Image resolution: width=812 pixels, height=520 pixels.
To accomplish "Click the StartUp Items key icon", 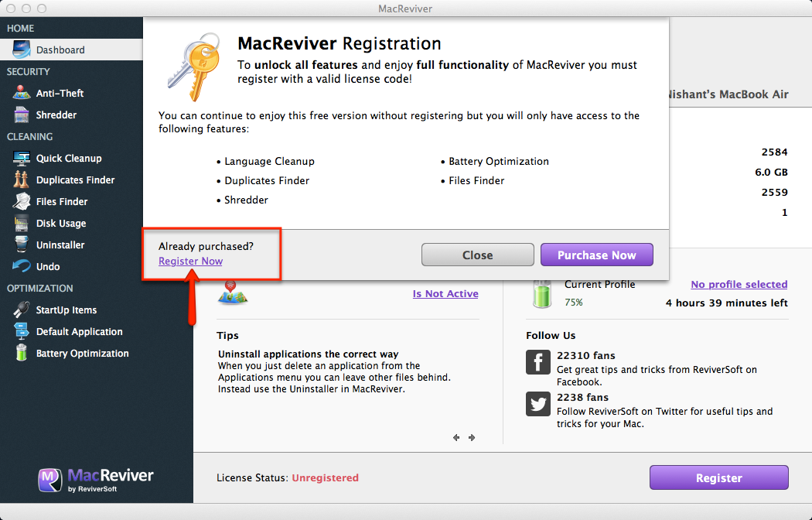I will [x=21, y=310].
